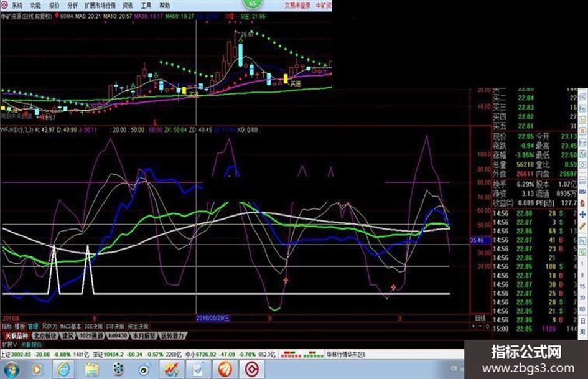Click the 2016/06/29 date marker on time axis
The height and width of the screenshot is (379, 588).
click(x=213, y=318)
